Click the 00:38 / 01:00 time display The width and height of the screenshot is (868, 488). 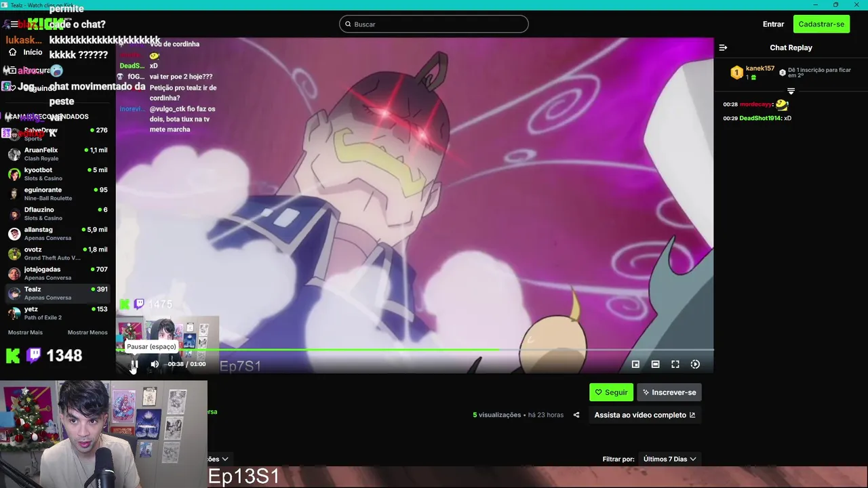tap(186, 364)
